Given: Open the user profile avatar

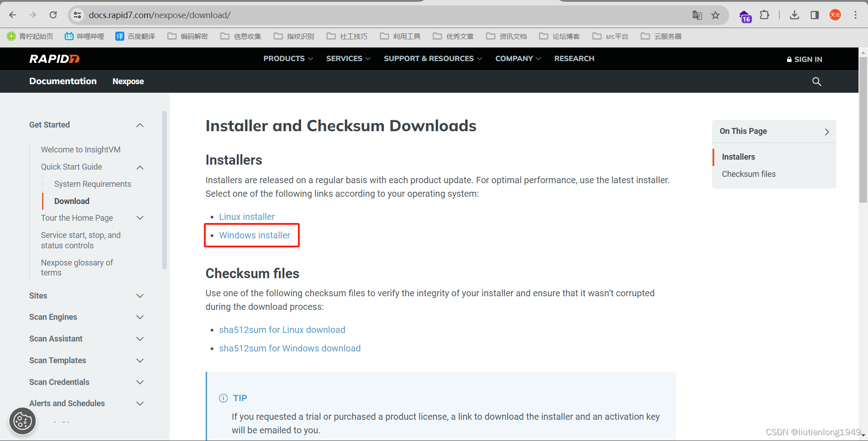Looking at the screenshot, I should 835,15.
